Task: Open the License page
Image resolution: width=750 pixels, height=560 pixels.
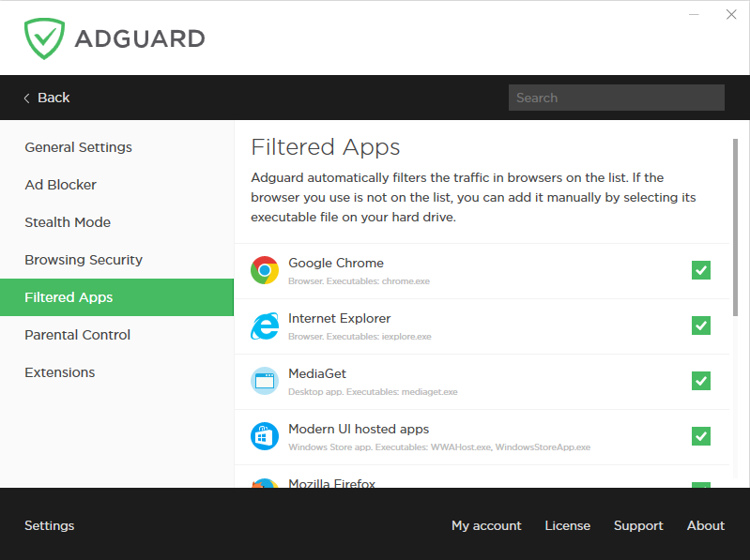Action: coord(567,525)
